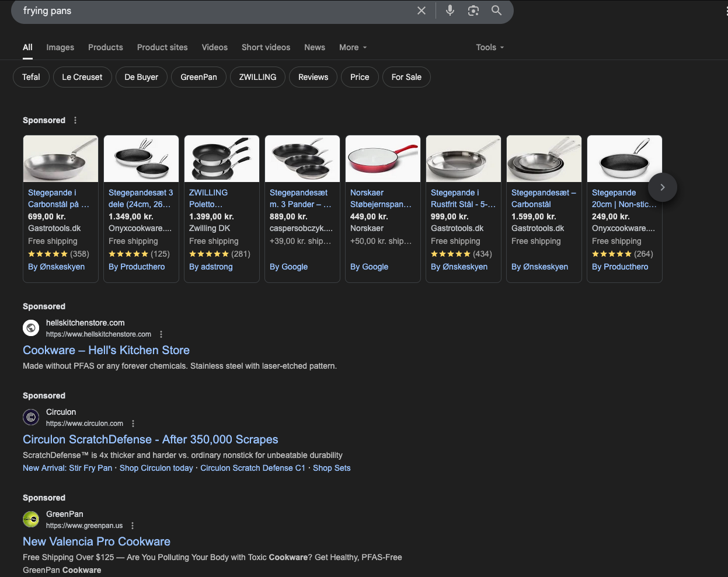Open Stegepandesæt 3 dele product link
The width and height of the screenshot is (728, 577).
[x=141, y=198]
